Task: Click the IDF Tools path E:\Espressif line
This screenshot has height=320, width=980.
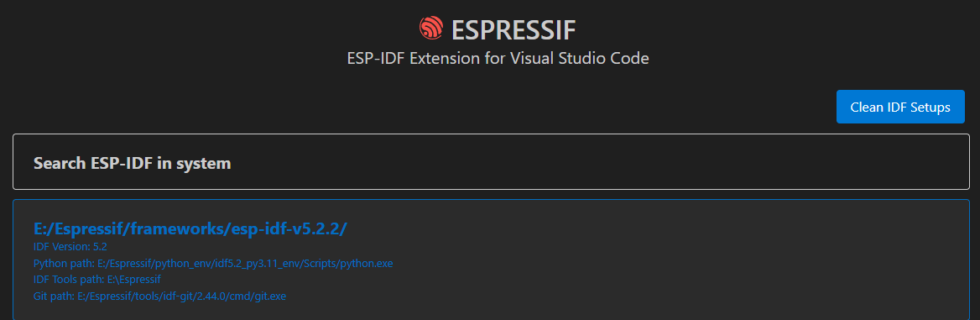Action: click(97, 280)
